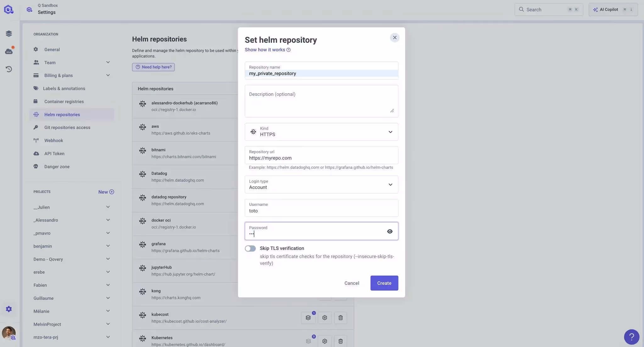Open the Search box in the header
This screenshot has height=347, width=644.
click(549, 9)
